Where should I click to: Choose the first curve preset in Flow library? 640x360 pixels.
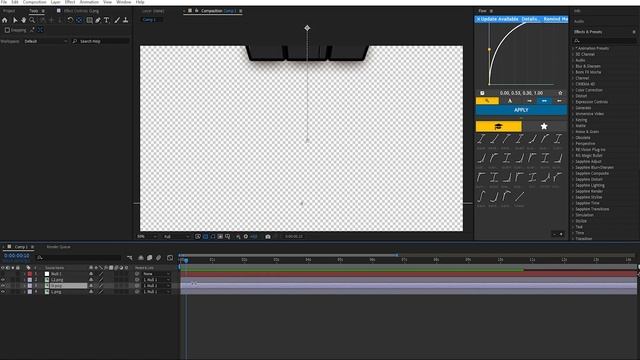pyautogui.click(x=481, y=139)
